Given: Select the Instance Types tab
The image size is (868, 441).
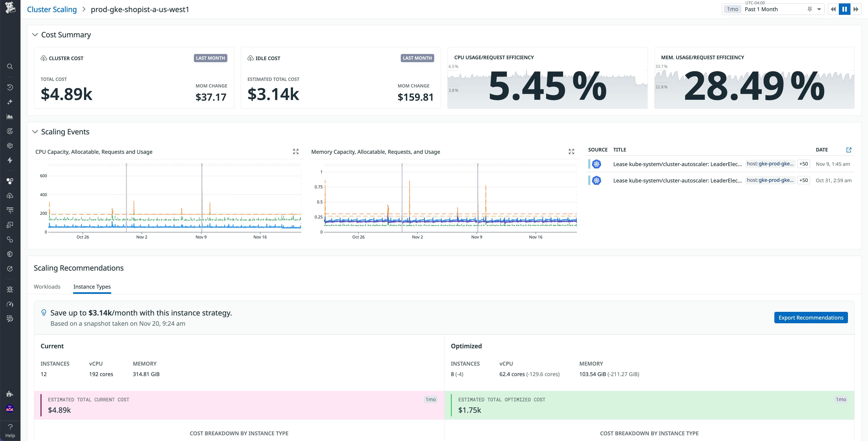Looking at the screenshot, I should (x=92, y=287).
